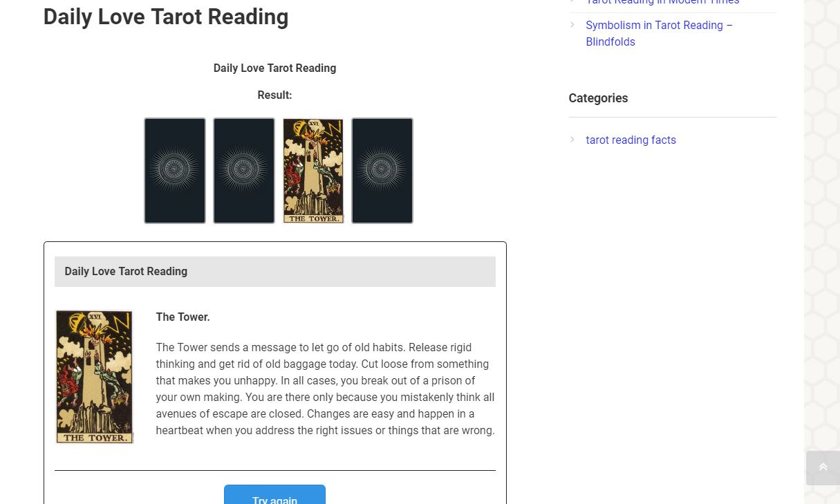The width and height of the screenshot is (840, 504).
Task: Click the centered Daily Love Tarot Reading subtitle
Action: click(x=274, y=68)
